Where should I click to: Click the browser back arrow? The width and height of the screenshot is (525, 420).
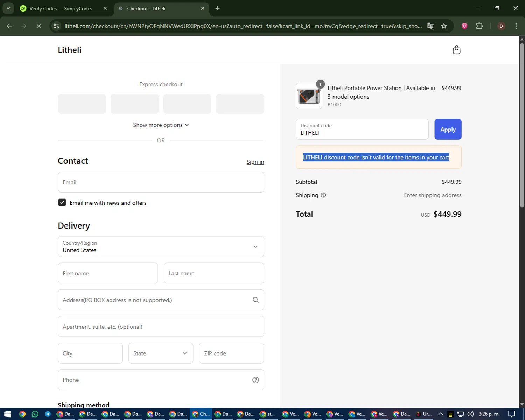[x=9, y=26]
